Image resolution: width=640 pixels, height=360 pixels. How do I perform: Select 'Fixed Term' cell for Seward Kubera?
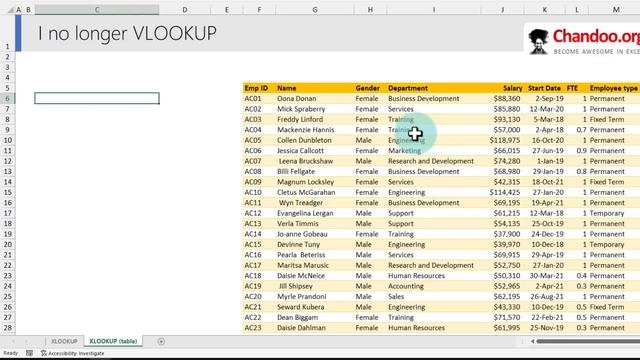coord(614,307)
